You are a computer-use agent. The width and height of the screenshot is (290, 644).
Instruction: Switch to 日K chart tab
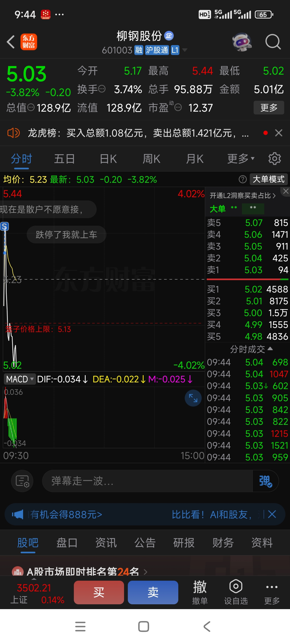point(108,159)
